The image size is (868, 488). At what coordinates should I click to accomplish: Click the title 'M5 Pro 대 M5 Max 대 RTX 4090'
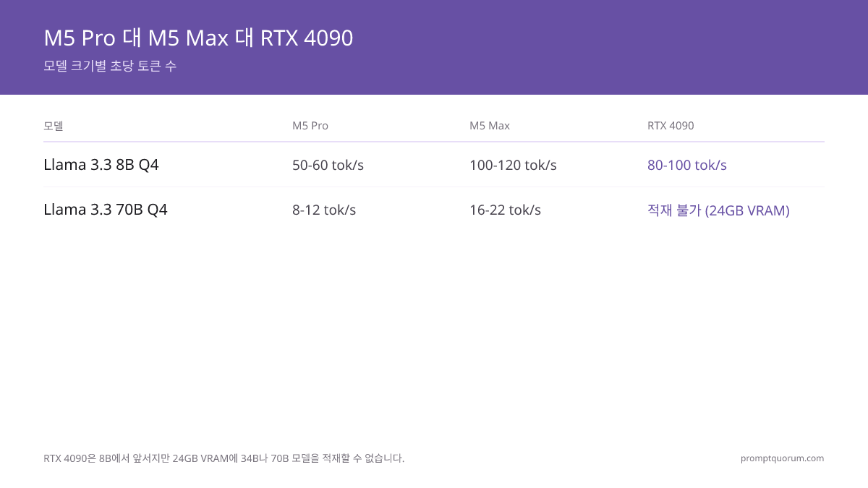pyautogui.click(x=198, y=38)
